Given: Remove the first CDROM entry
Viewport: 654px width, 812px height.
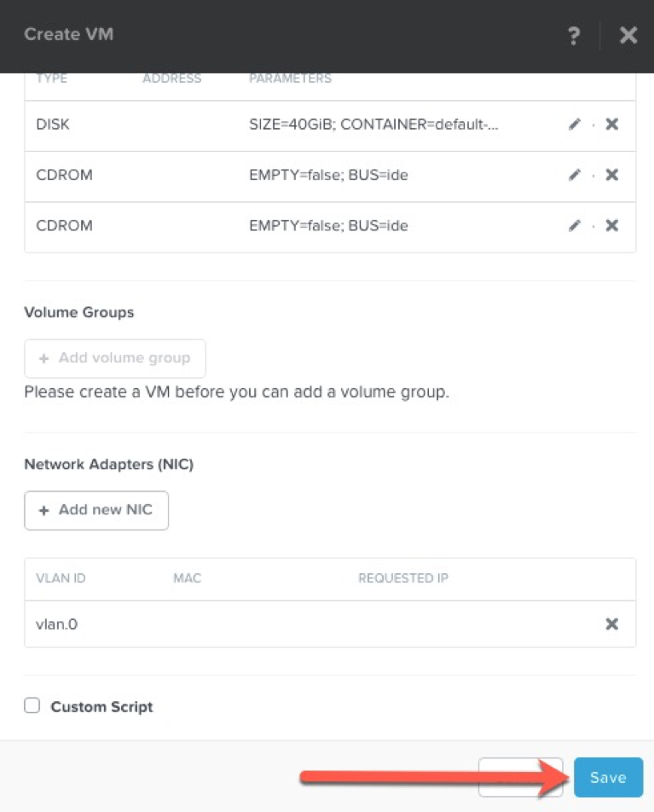Looking at the screenshot, I should point(612,175).
